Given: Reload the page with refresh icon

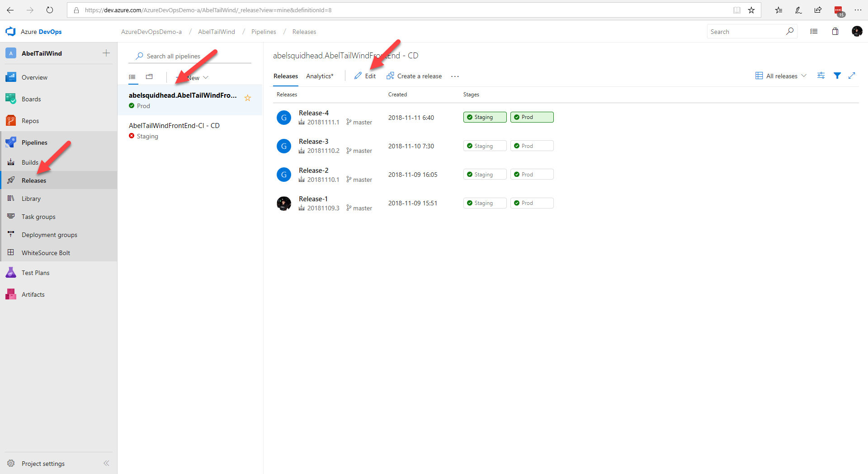Looking at the screenshot, I should pyautogui.click(x=50, y=10).
